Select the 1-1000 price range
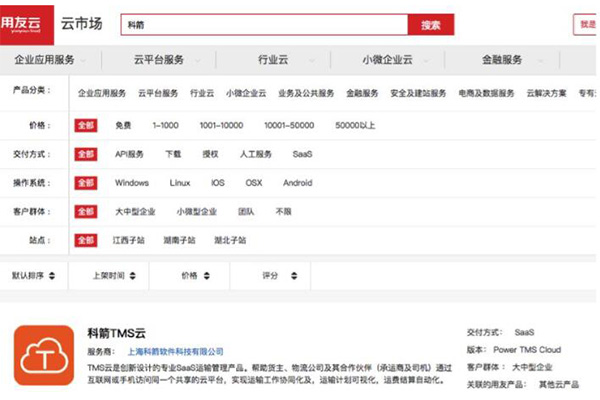 (165, 125)
